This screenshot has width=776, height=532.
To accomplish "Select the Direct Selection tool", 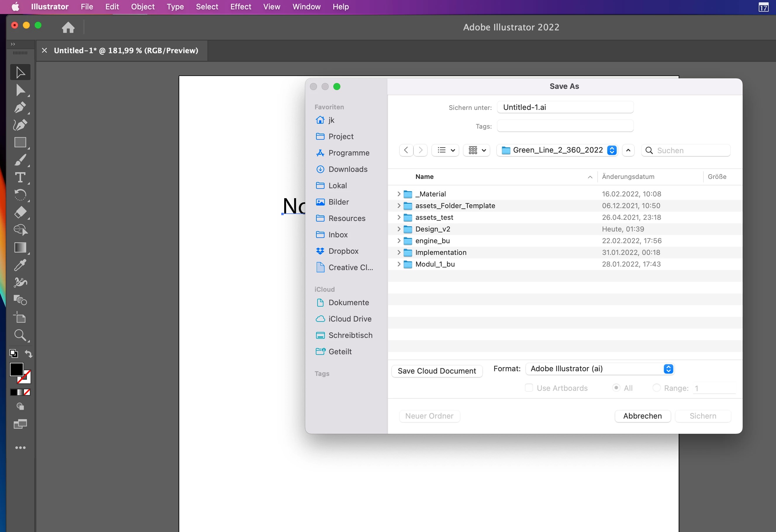I will 20,90.
